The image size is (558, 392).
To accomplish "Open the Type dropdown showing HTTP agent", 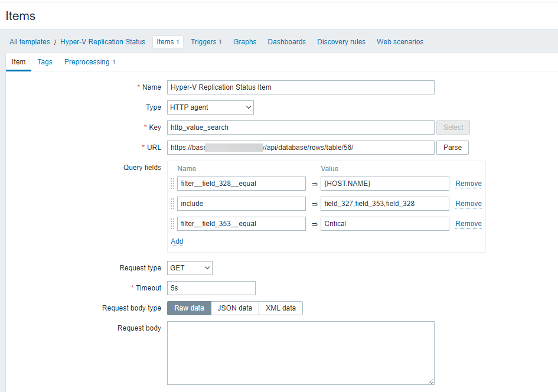I will click(x=210, y=107).
